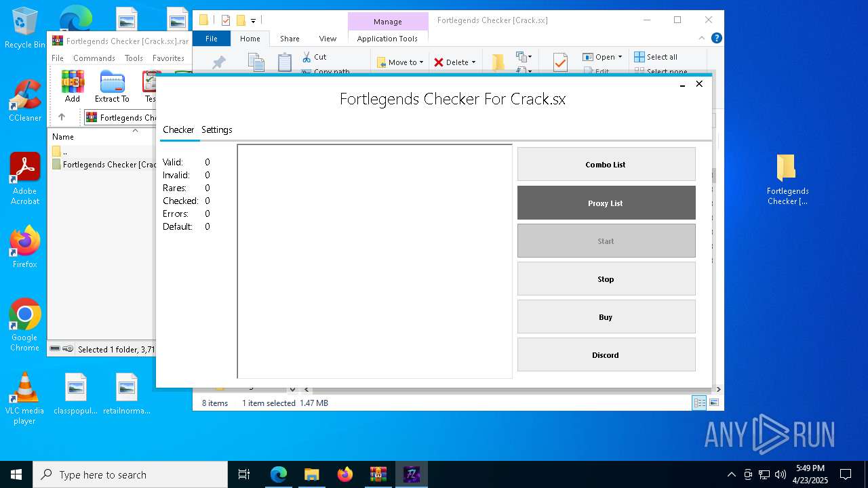Open Explorer Help question mark icon
The height and width of the screenshot is (488, 868).
tap(716, 39)
